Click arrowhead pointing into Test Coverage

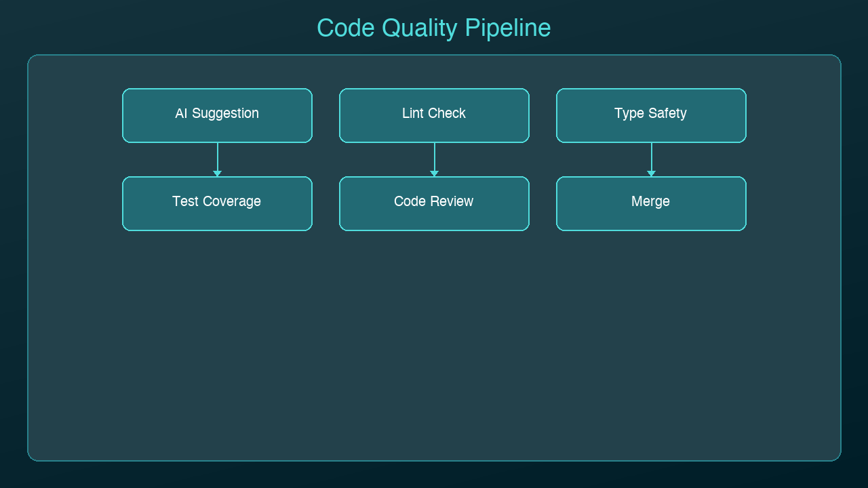(x=217, y=174)
